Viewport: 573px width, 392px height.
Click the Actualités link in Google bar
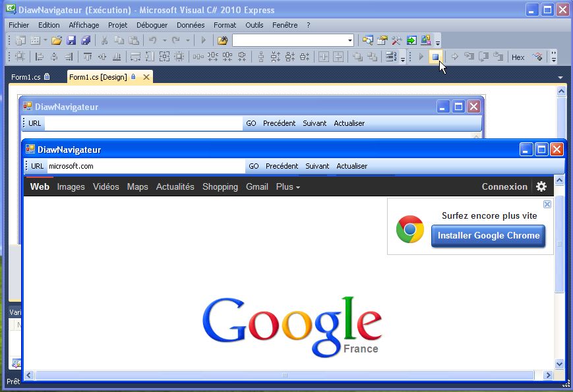pyautogui.click(x=175, y=186)
